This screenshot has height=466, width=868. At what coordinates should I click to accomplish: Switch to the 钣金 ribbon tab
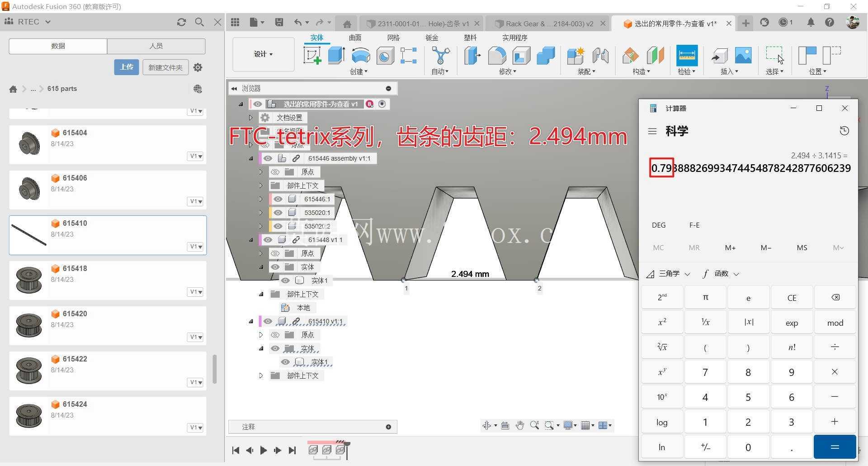point(432,38)
